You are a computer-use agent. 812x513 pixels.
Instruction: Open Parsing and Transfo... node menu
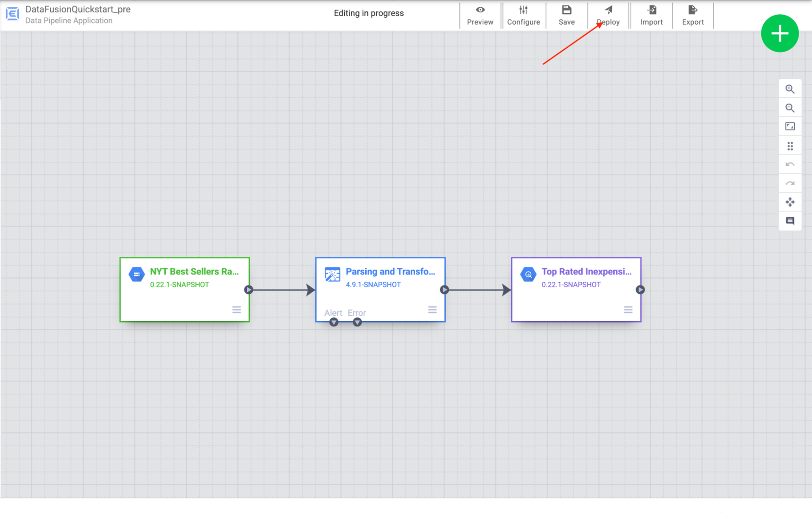click(x=432, y=310)
